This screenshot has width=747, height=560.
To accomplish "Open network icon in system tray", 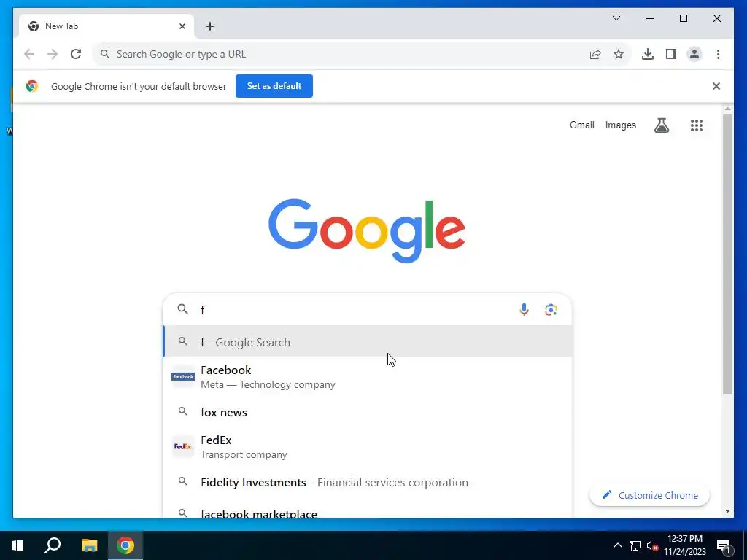I will [635, 545].
